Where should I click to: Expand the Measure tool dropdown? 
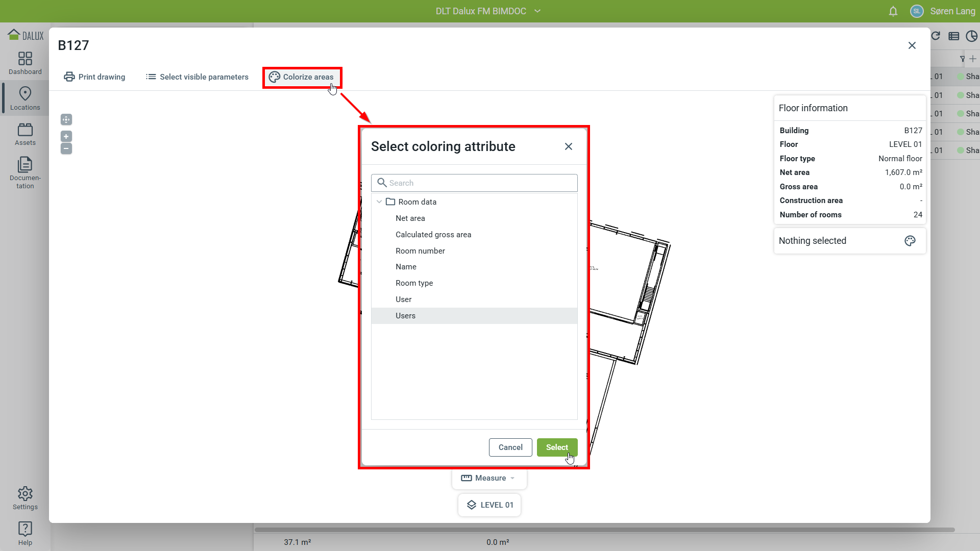[512, 478]
